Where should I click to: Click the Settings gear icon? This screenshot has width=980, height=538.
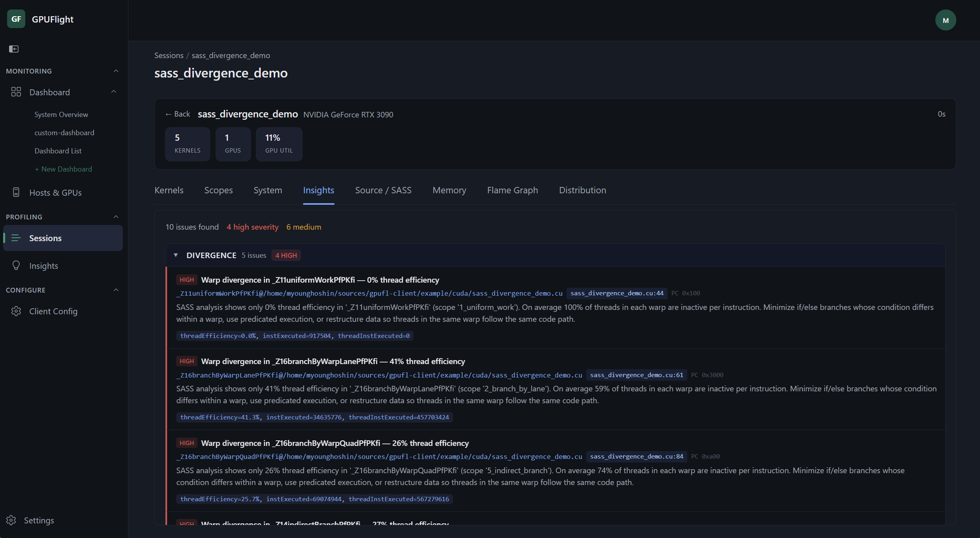11,520
